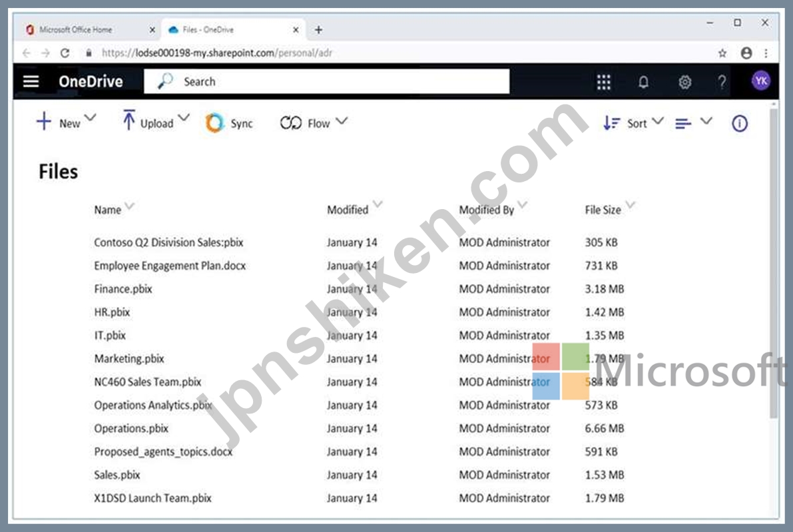
Task: Click the Sync label
Action: 241,123
